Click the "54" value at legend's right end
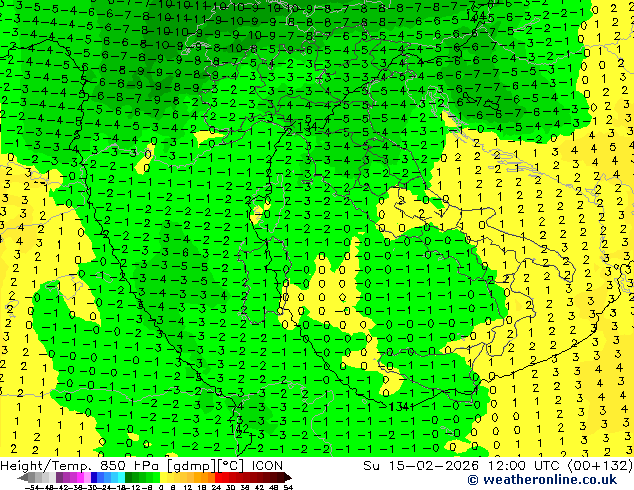The width and height of the screenshot is (634, 490). pyautogui.click(x=288, y=488)
